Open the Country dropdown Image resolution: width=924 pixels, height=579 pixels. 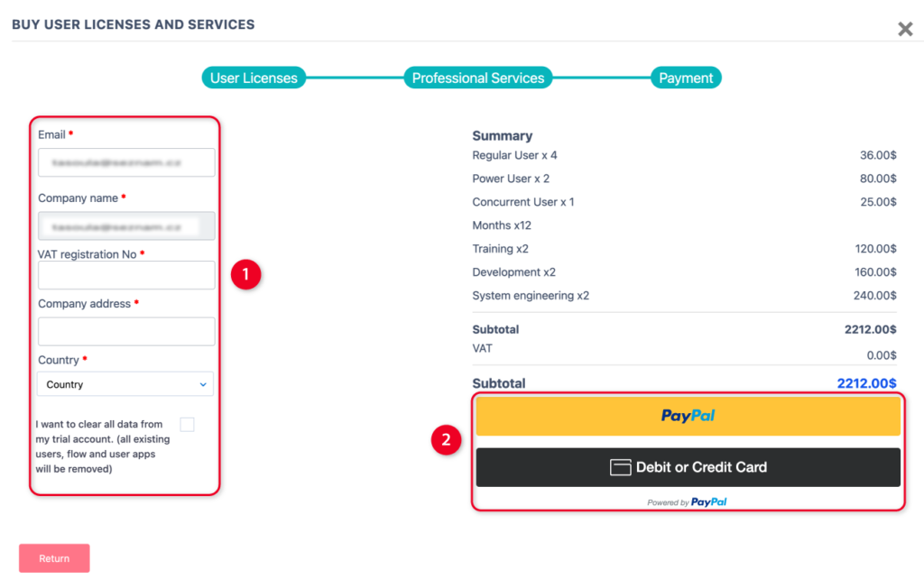click(x=125, y=384)
